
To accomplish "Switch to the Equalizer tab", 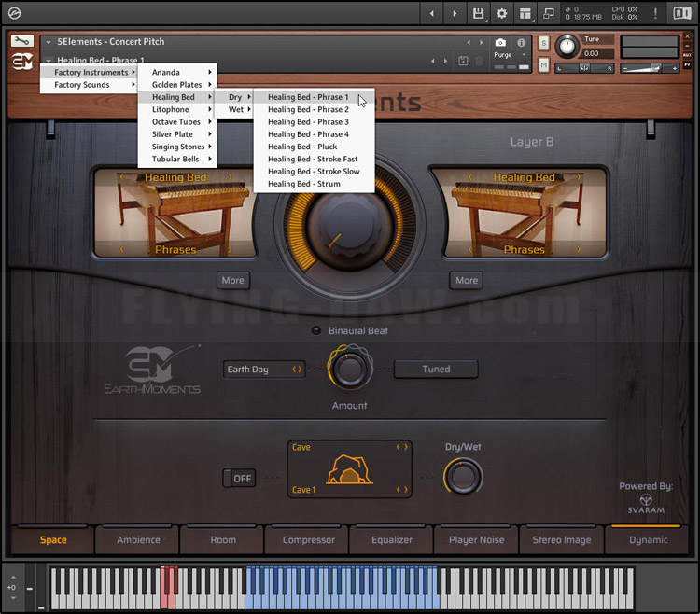I will (x=392, y=540).
